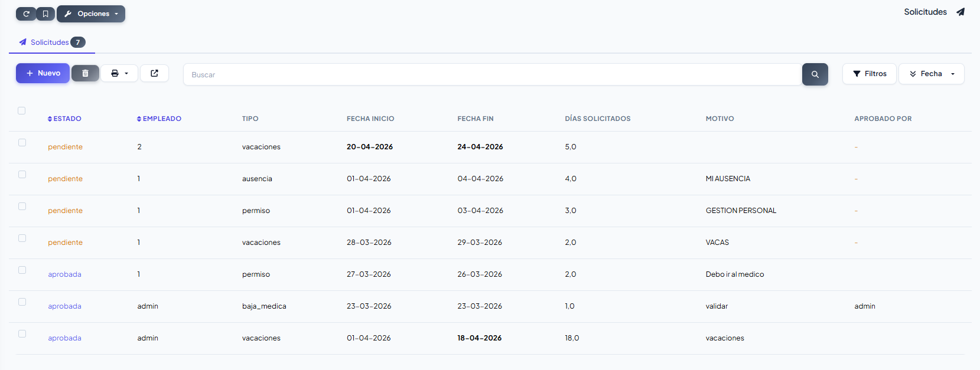Sort table by EMPLEADO column
Screen dimensions: 980x370
[x=159, y=119]
